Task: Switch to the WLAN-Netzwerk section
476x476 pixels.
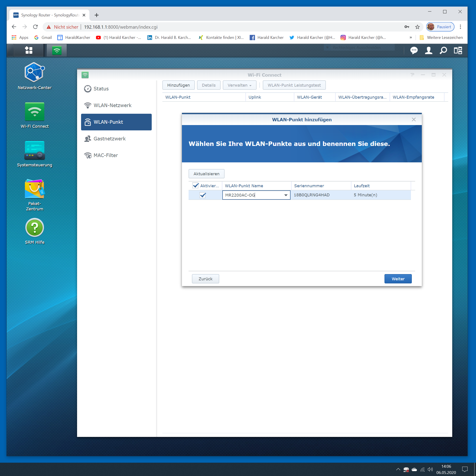Action: pos(112,106)
